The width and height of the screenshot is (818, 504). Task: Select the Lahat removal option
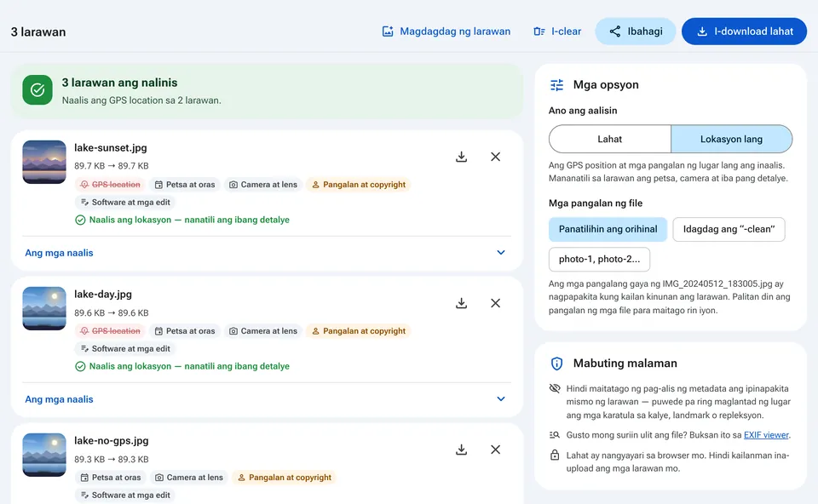click(x=610, y=139)
